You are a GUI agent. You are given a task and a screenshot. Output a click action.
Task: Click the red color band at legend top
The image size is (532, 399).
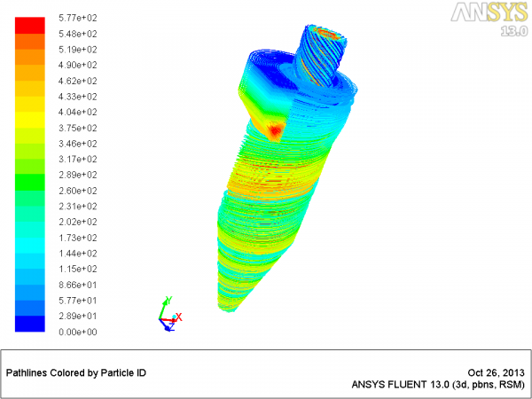coord(30,26)
